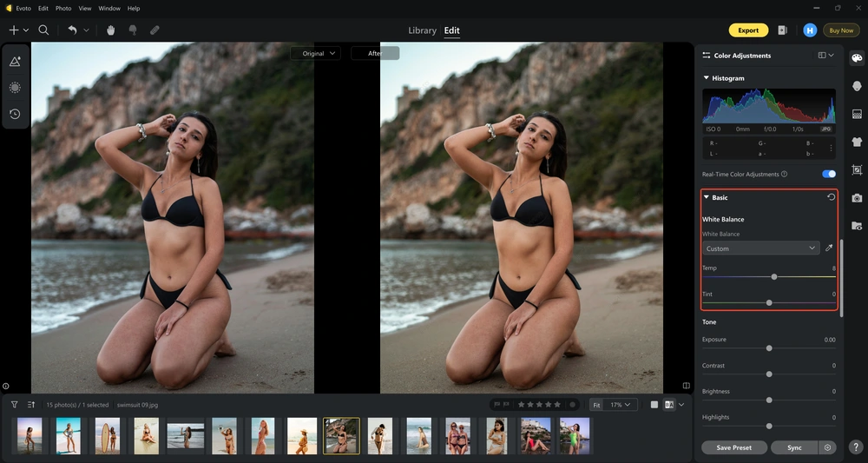Screen dimensions: 868x463
Task: Switch to single image view mode
Action: [x=654, y=405]
